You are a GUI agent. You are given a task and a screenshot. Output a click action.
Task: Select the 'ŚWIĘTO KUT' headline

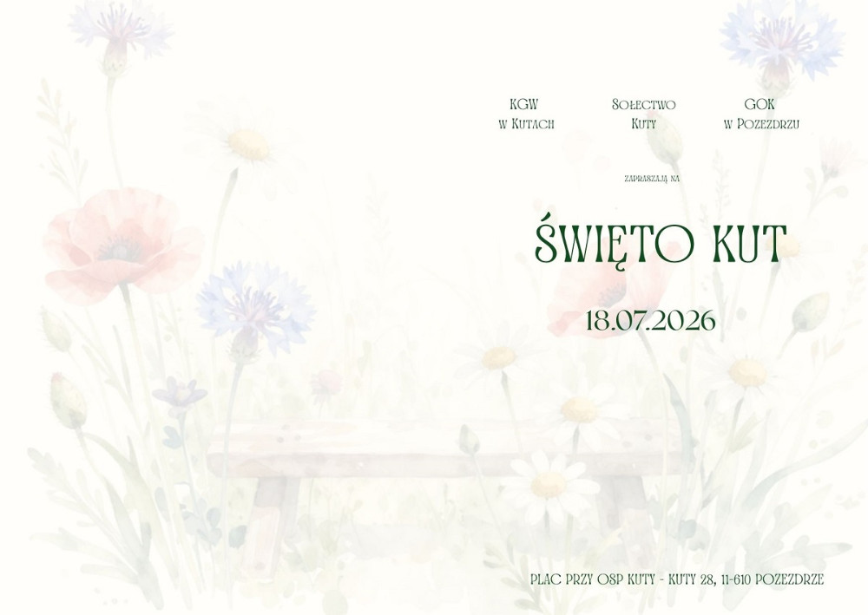[x=661, y=241]
